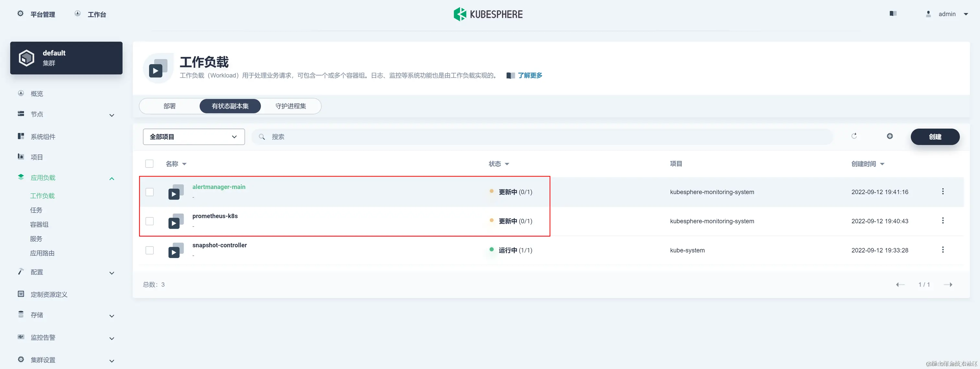Tick the checkbox for prometheus-k8s
980x369 pixels.
[149, 221]
